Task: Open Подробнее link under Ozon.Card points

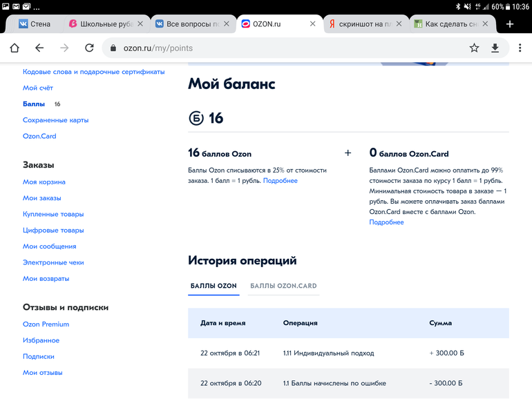Action: [386, 222]
